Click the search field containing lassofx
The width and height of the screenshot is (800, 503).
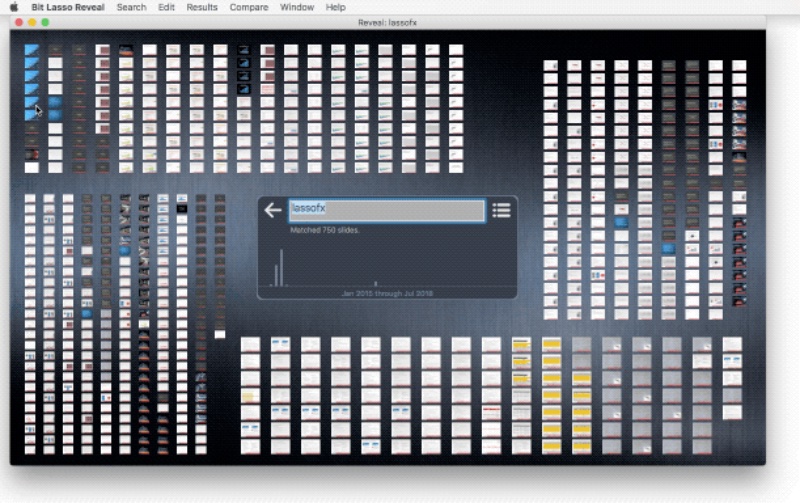[386, 210]
